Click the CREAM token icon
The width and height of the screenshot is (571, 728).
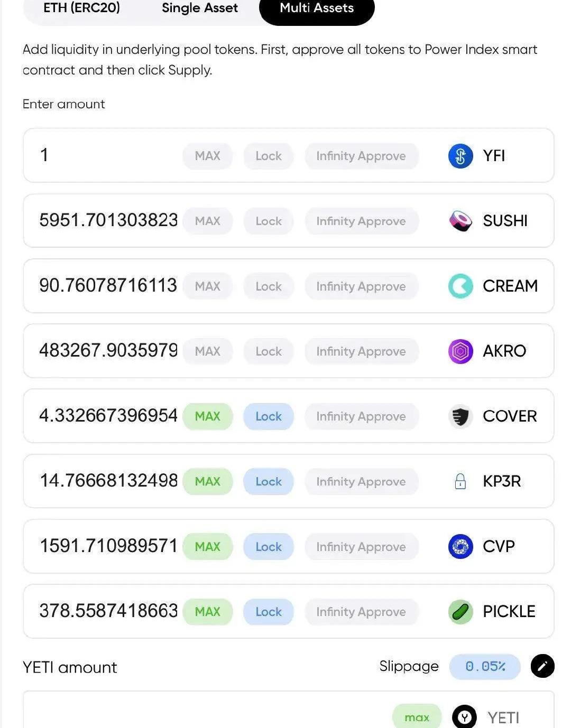[460, 286]
